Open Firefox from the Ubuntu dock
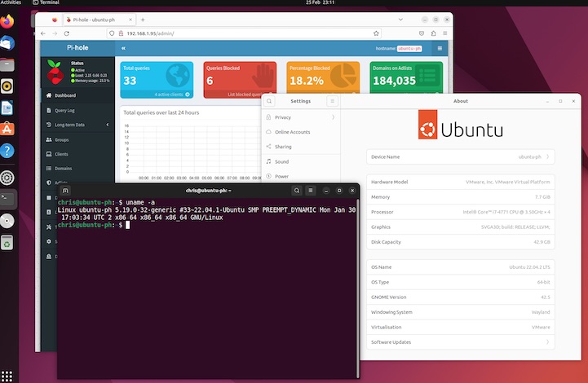 click(x=7, y=23)
